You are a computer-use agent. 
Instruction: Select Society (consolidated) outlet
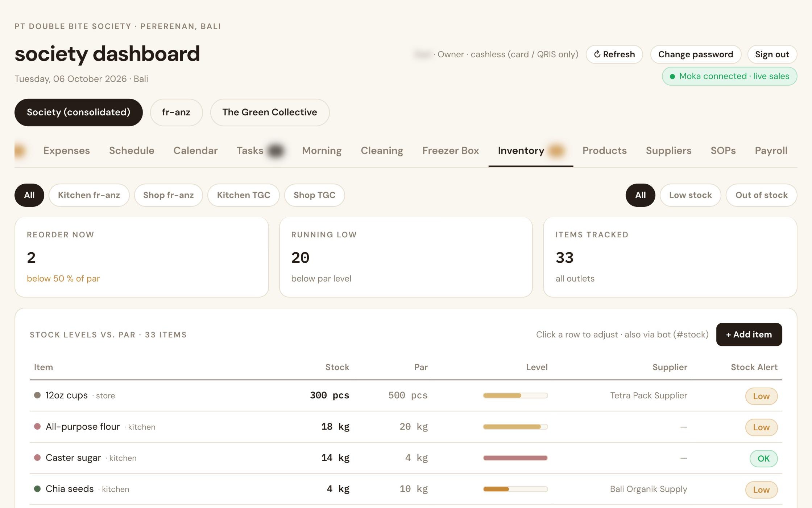tap(78, 112)
